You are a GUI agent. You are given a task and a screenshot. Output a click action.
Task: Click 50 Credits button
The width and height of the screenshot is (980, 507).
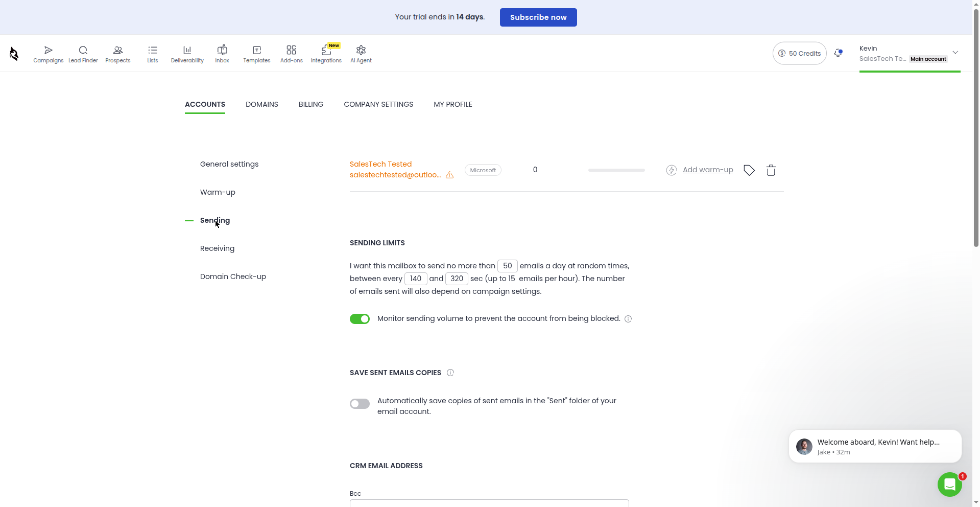point(799,53)
